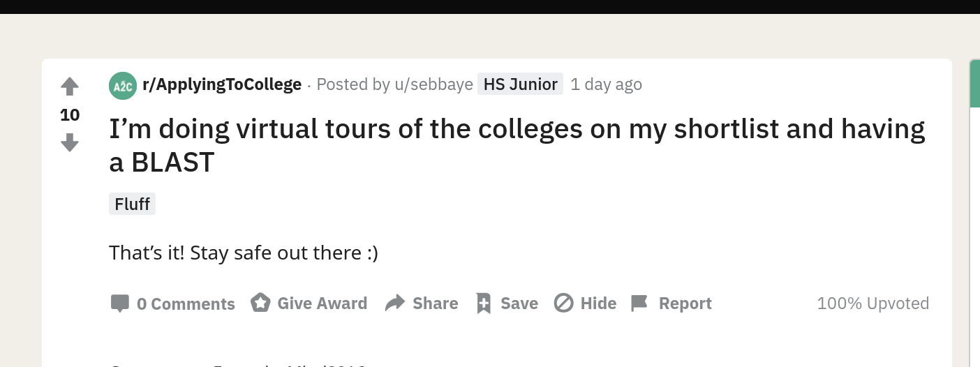Filter by the Fluff post flair
This screenshot has height=367, width=980.
[132, 204]
